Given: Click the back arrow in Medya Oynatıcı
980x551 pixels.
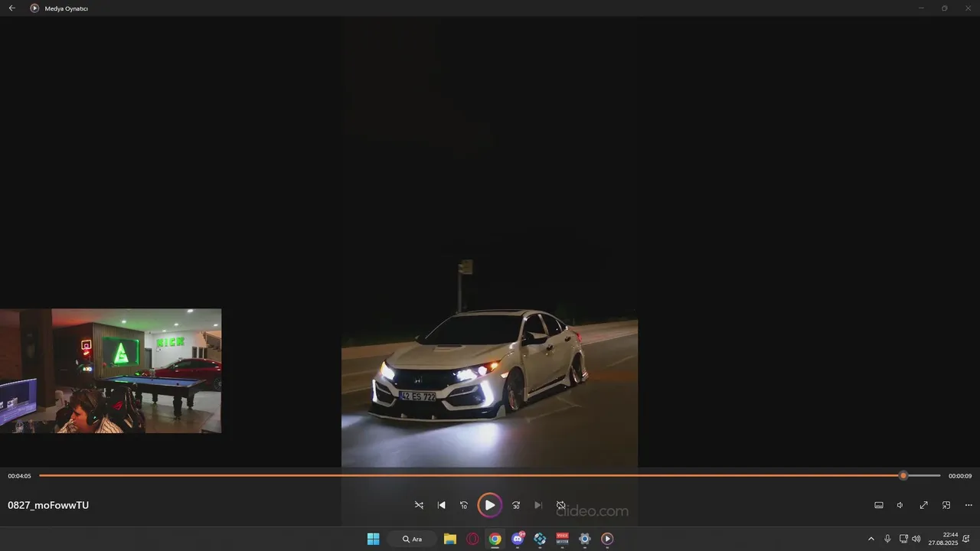Looking at the screenshot, I should coord(11,8).
